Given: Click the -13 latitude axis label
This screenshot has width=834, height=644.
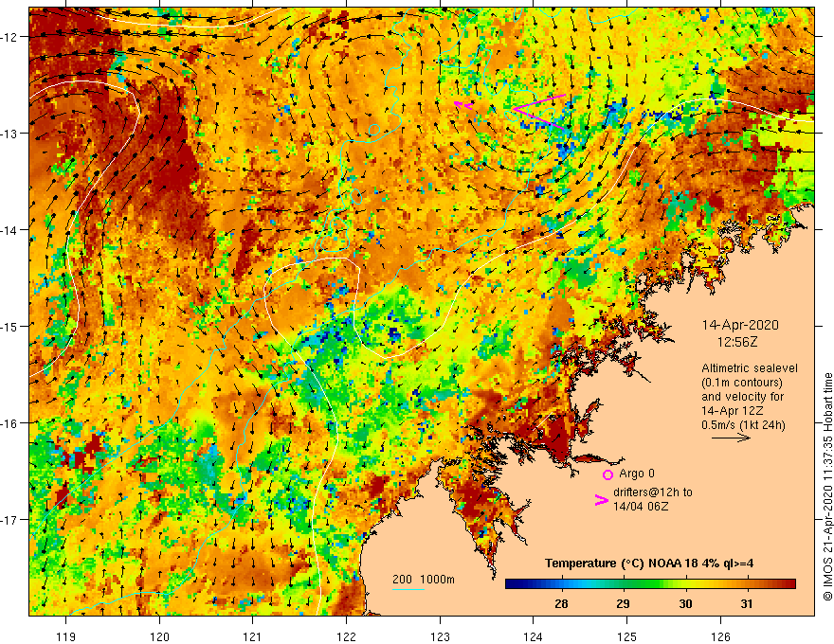Looking at the screenshot, I should (x=10, y=133).
